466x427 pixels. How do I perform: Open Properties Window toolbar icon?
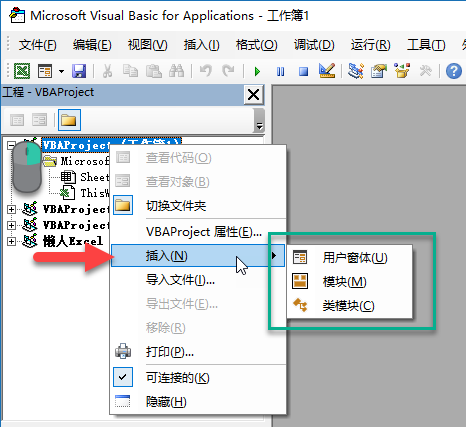pyautogui.click(x=379, y=71)
